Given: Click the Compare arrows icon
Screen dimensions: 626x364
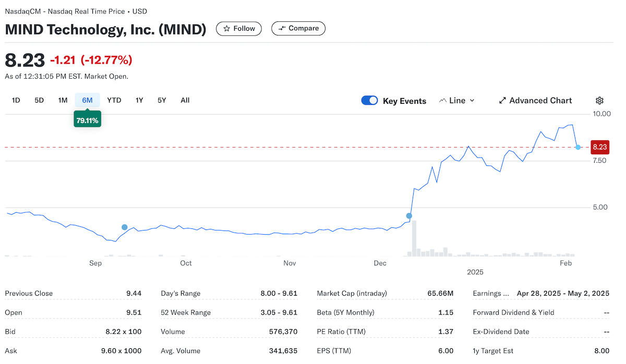Looking at the screenshot, I should click(x=282, y=29).
